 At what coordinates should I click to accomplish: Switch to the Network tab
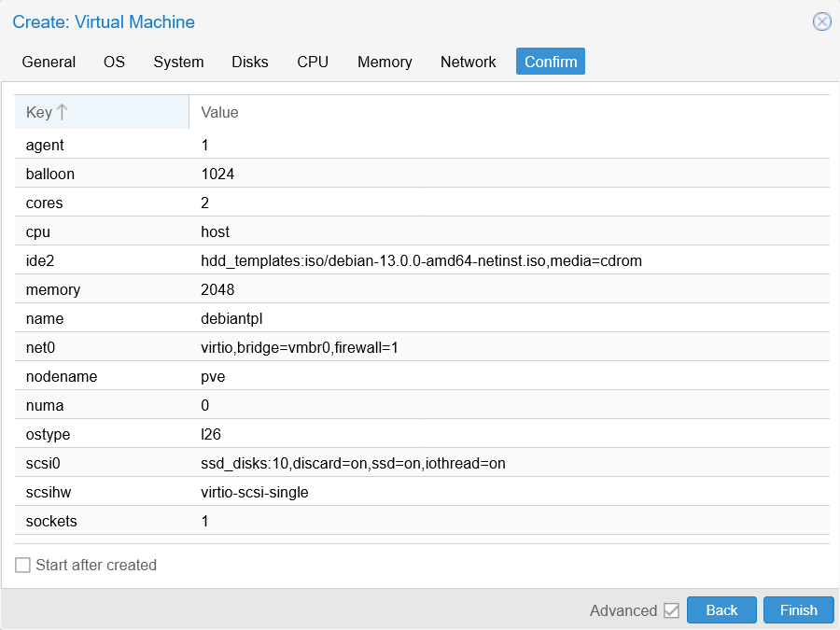(468, 62)
